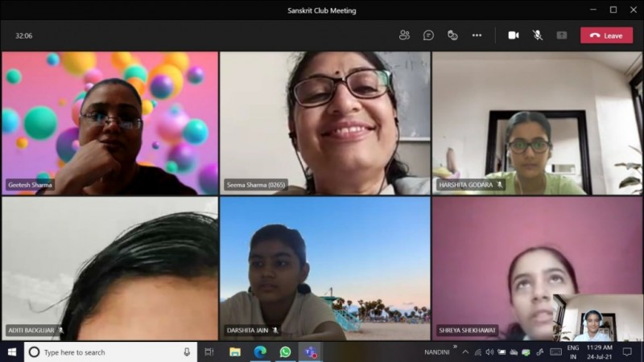Viewport: 644px width, 362px height.
Task: Open reactions and raise hand icon
Action: tap(452, 35)
